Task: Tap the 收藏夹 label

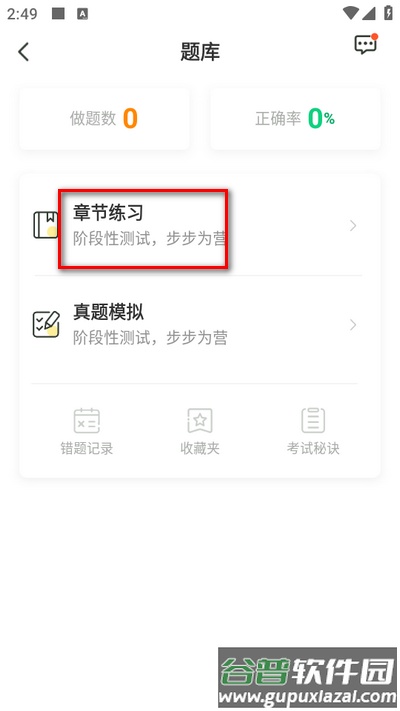Action: pos(200,448)
